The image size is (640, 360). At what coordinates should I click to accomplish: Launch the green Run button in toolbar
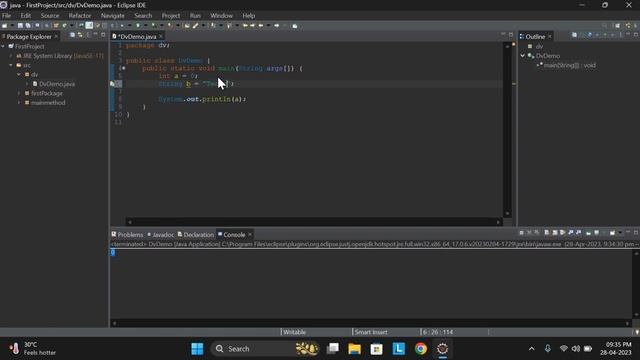pyautogui.click(x=138, y=26)
